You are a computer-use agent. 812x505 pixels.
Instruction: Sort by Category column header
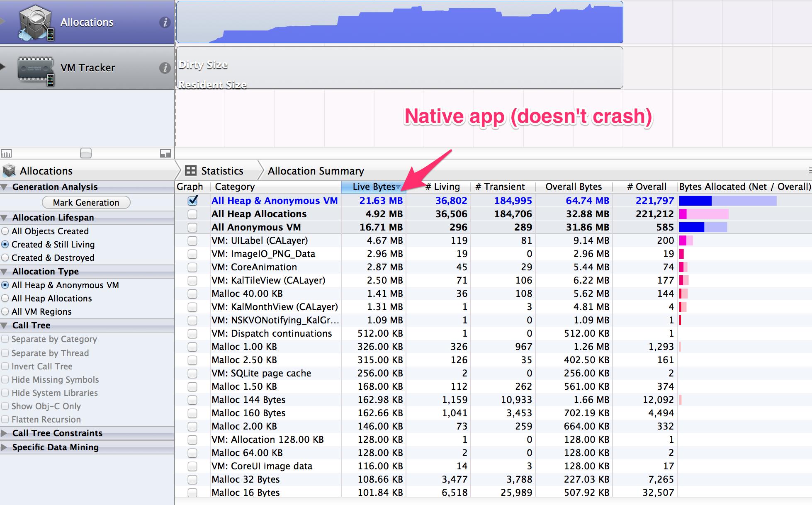pyautogui.click(x=276, y=187)
